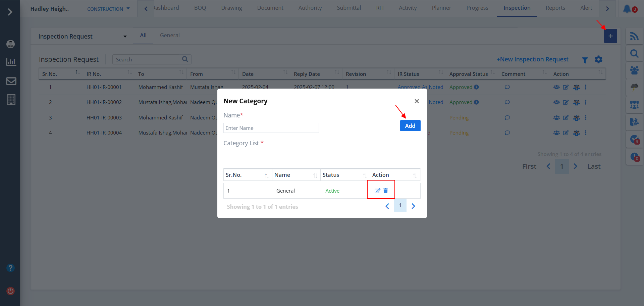Open the RSS feed icon in right sidebar
This screenshot has width=644, height=306.
coord(634,36)
